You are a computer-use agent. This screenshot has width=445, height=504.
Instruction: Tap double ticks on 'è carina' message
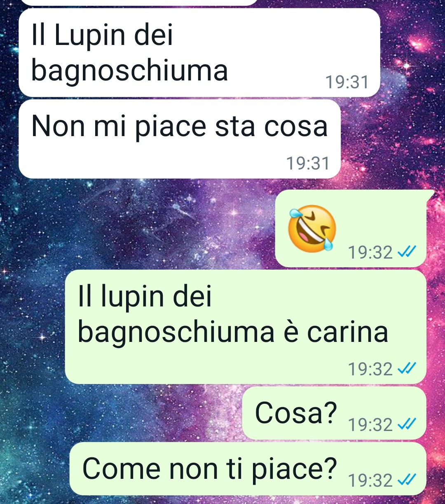(x=406, y=368)
